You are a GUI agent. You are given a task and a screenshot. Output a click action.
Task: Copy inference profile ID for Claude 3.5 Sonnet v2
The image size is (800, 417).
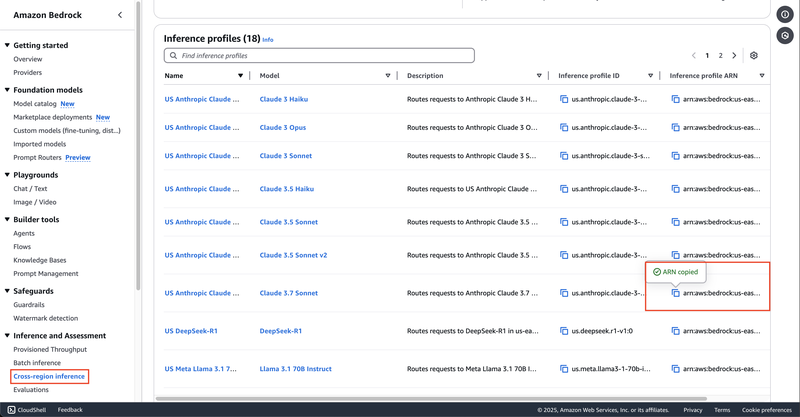coord(564,255)
